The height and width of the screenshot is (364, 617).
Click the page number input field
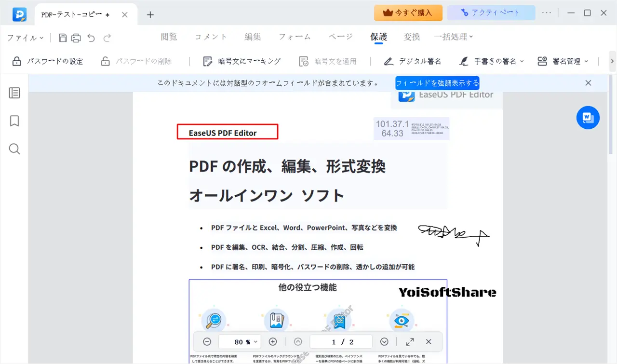pyautogui.click(x=341, y=342)
